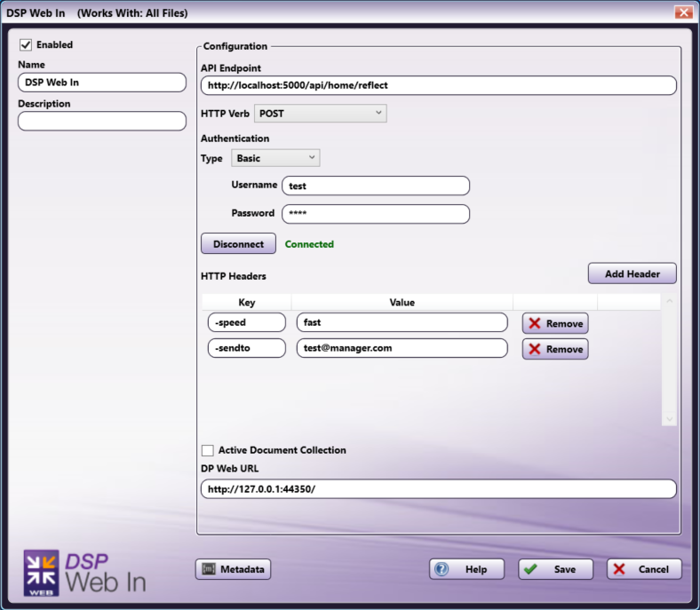Click the Username field containing test

tap(376, 186)
